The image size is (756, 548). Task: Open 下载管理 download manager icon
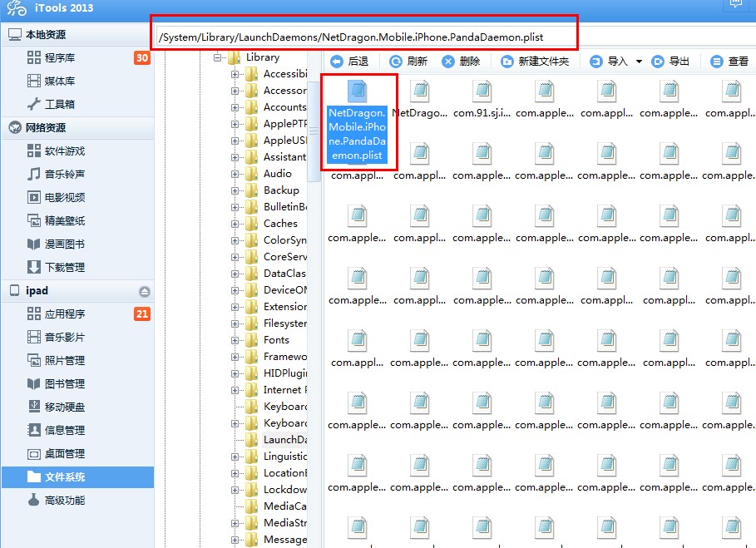[34, 267]
